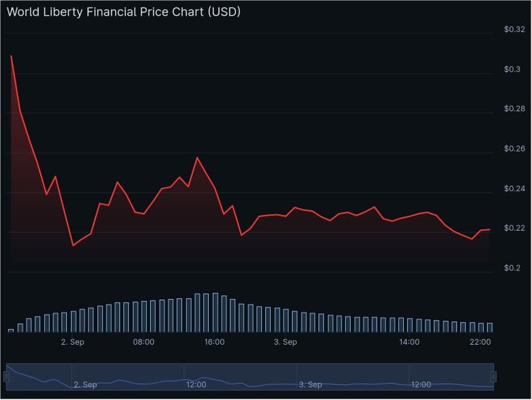Click the 2. Sep label on main axis
The width and height of the screenshot is (532, 400).
(72, 342)
